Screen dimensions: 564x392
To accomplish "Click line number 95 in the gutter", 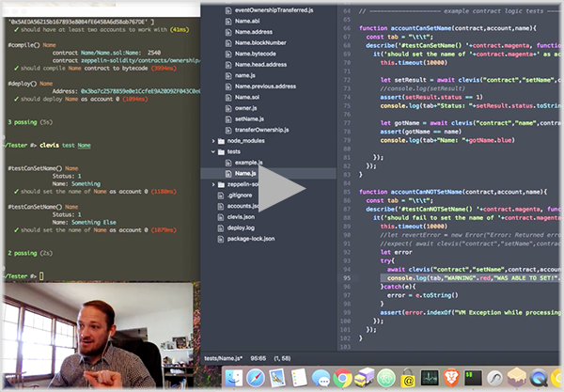I will coord(346,278).
